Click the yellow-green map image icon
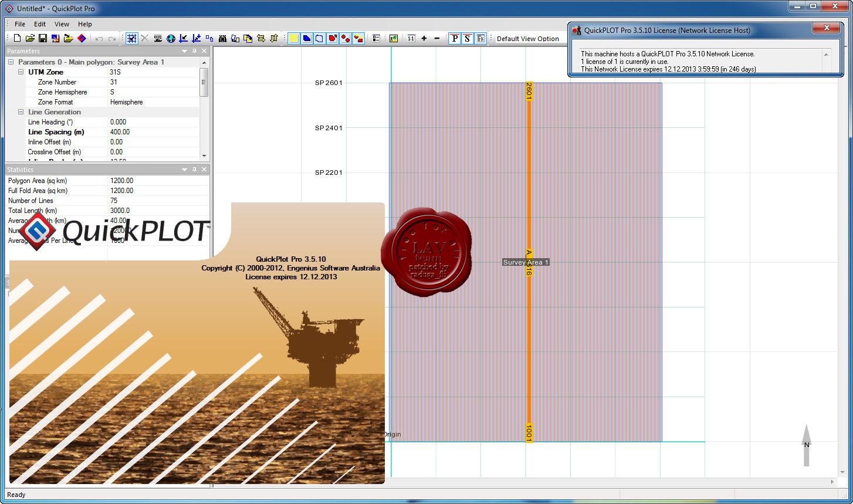853x504 pixels. (x=394, y=38)
